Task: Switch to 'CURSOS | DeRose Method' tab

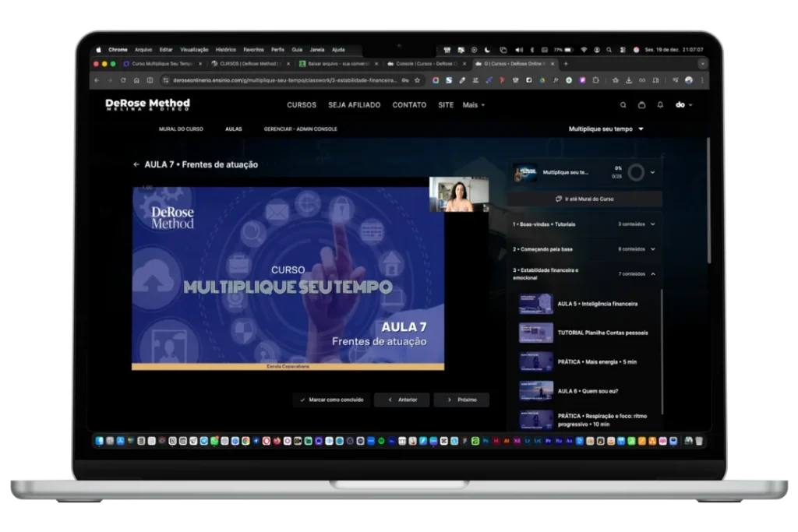Action: point(249,64)
